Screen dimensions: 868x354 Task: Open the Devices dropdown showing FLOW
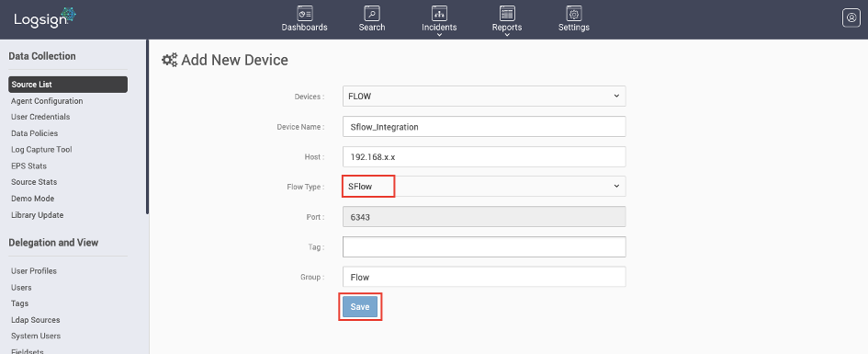[x=484, y=96]
